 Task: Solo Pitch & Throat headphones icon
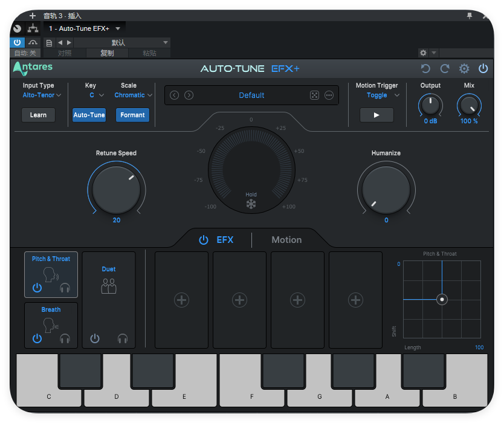click(65, 288)
